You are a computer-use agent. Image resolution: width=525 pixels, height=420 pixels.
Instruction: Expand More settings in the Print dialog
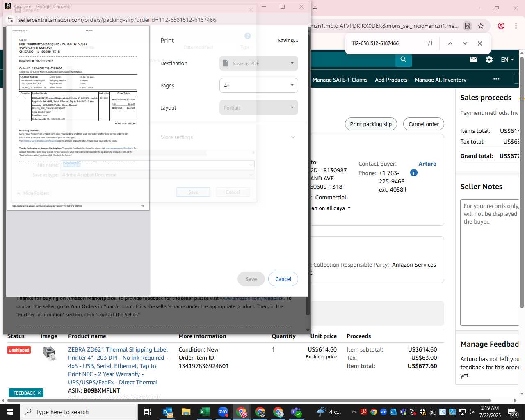coord(228,137)
